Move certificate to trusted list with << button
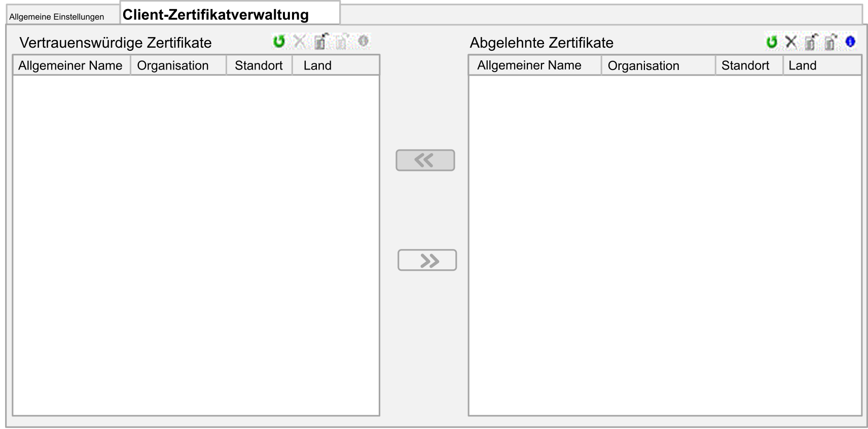The height and width of the screenshot is (429, 868). 425,160
